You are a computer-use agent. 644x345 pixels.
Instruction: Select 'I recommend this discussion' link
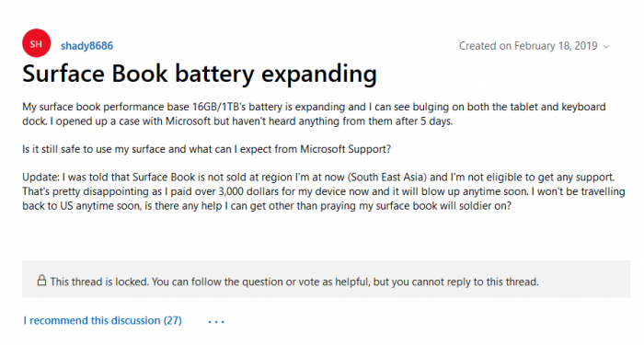click(x=92, y=320)
